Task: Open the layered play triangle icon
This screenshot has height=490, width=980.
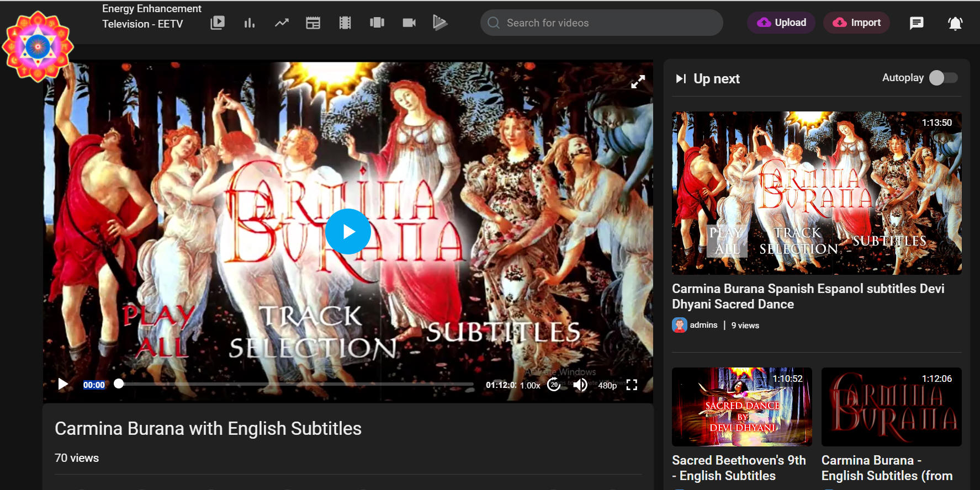Action: tap(440, 23)
